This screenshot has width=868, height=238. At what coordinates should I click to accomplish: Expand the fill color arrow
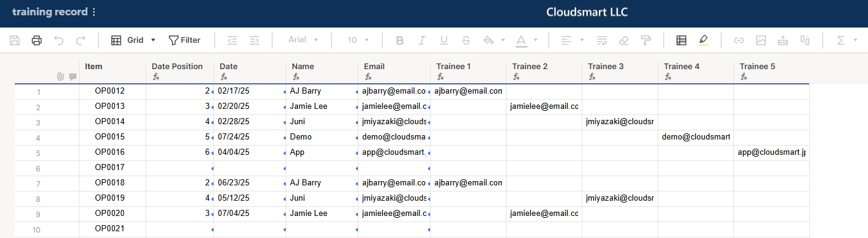503,40
